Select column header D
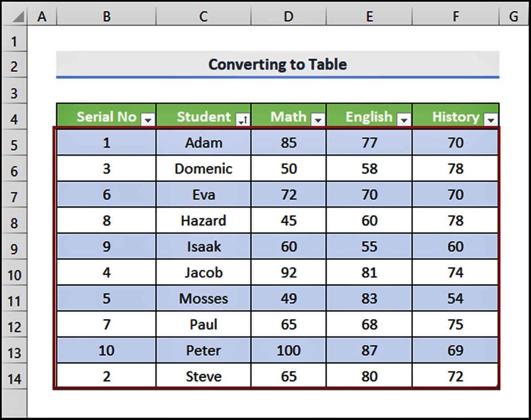This screenshot has height=420, width=531. (x=289, y=15)
